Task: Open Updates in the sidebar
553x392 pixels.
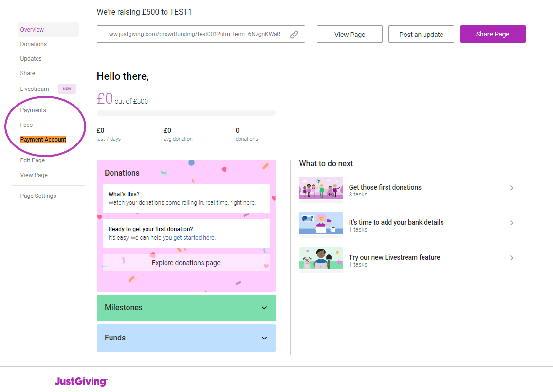Action: tap(31, 59)
